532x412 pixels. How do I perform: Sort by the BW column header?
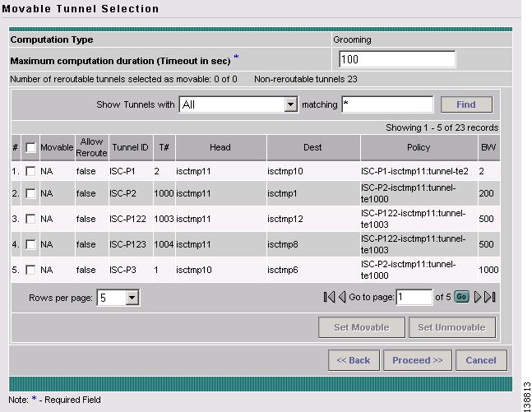[x=488, y=147]
